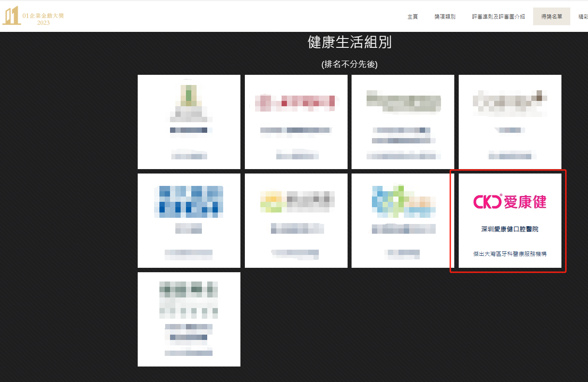Viewport: 588px width, 382px height.
Task: Click the yellow-green blurred logo in second row
Action: pos(296,201)
